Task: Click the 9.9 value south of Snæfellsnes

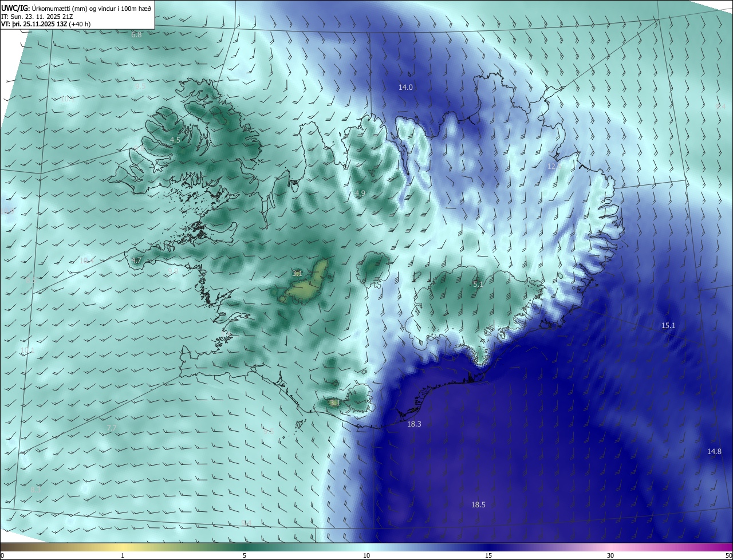Action: click(x=173, y=270)
